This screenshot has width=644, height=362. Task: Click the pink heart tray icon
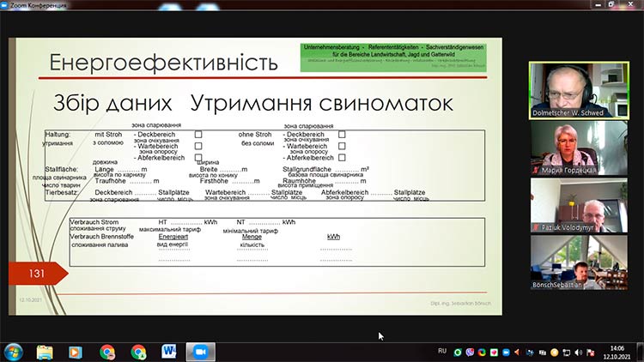(494, 353)
